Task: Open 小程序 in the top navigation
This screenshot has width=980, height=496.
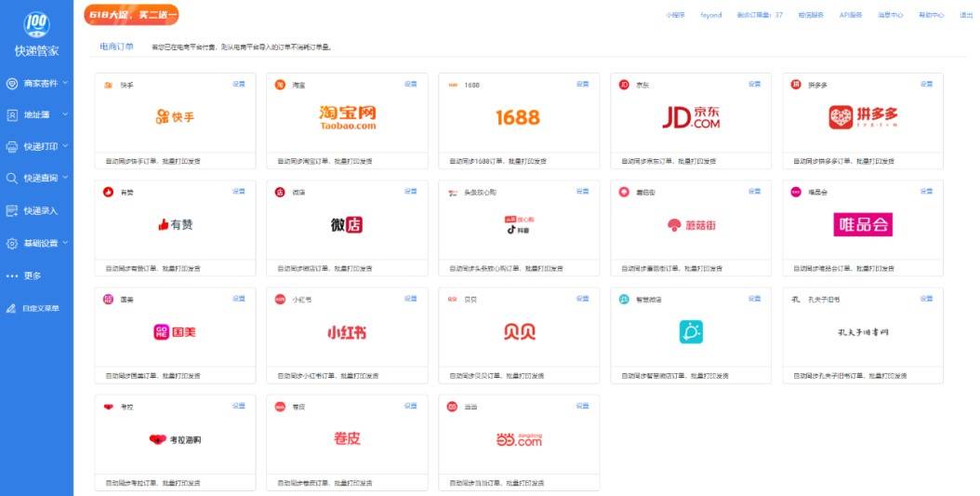Action: point(675,15)
